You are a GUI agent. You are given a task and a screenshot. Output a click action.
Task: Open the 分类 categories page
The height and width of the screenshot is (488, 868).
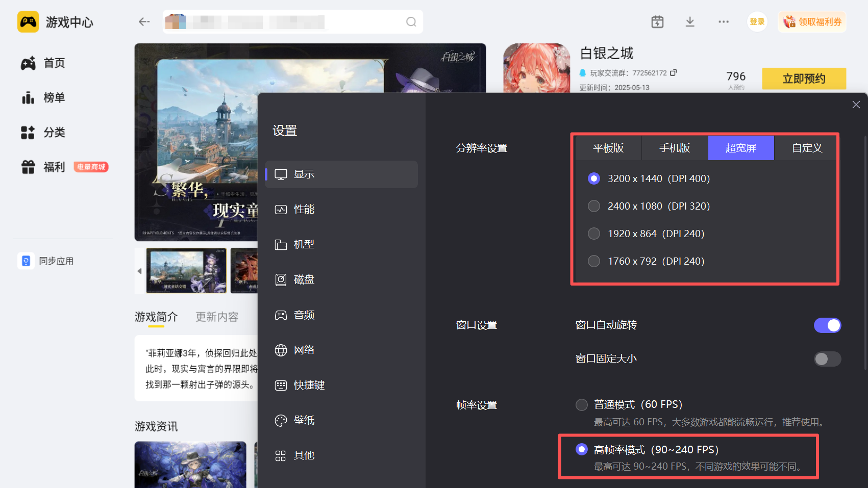tap(43, 133)
